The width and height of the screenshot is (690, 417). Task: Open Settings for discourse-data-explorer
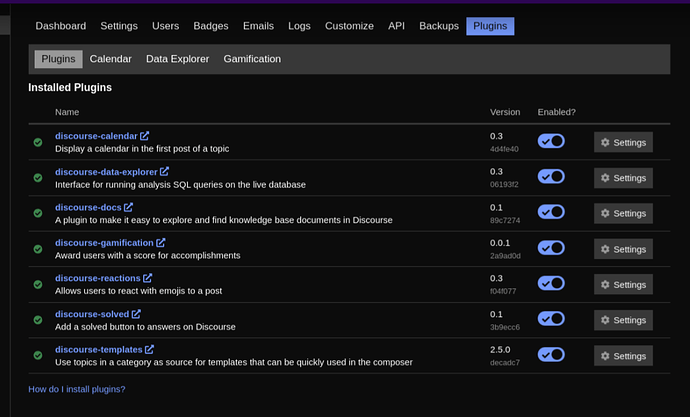pyautogui.click(x=623, y=178)
